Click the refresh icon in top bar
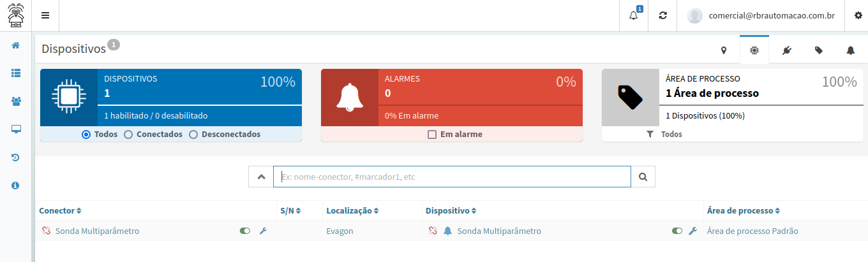This screenshot has width=868, height=262. click(663, 15)
